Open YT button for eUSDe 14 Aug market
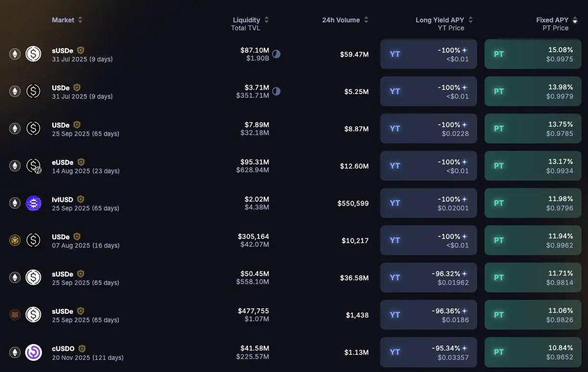588x372 pixels. click(x=429, y=166)
